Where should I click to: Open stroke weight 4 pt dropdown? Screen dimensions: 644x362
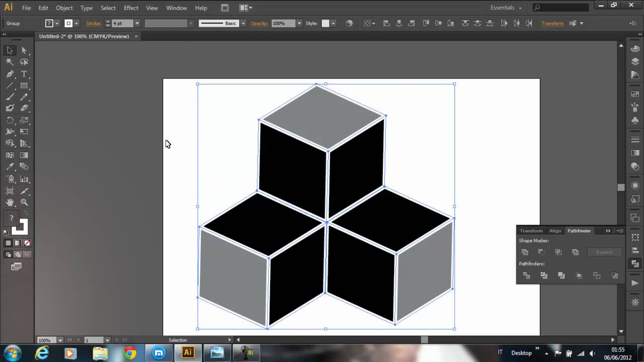[x=137, y=23]
